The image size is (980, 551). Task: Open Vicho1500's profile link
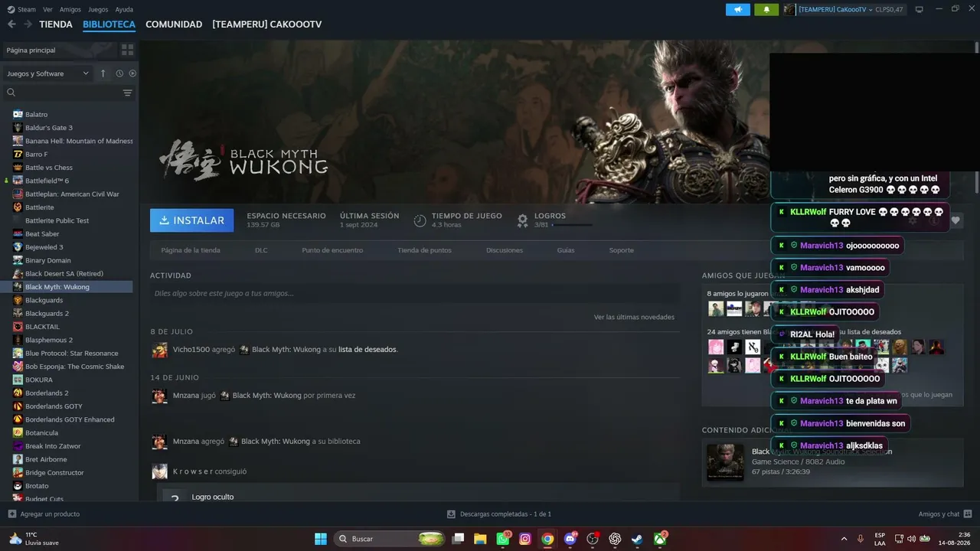pyautogui.click(x=191, y=350)
